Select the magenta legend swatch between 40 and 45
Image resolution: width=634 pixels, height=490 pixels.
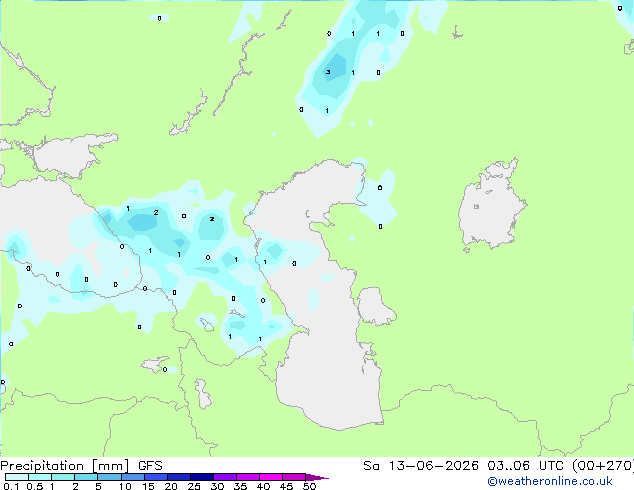pyautogui.click(x=271, y=477)
